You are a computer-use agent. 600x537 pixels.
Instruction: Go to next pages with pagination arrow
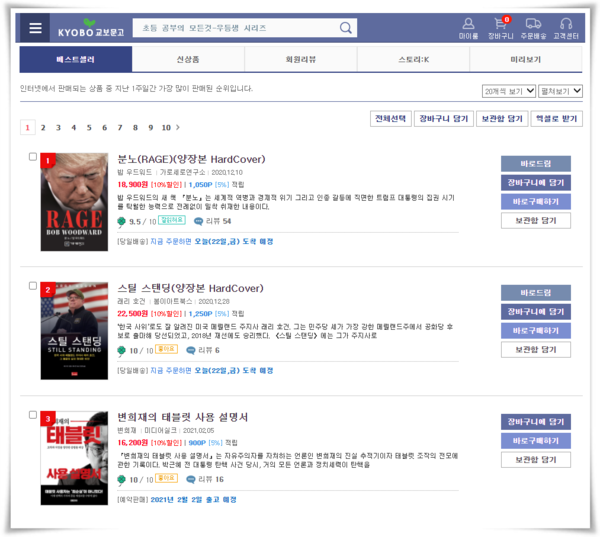(178, 128)
